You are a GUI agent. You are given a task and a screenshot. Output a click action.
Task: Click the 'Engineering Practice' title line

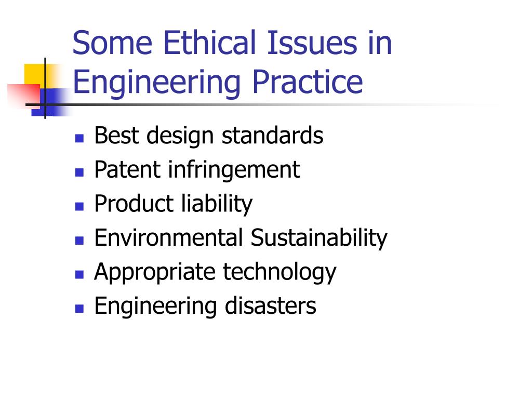(x=218, y=83)
